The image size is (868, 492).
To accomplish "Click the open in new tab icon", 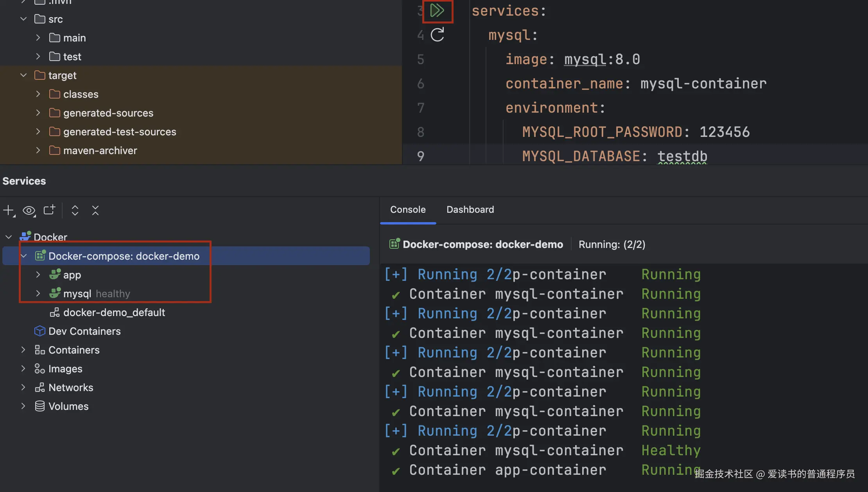I will [49, 210].
